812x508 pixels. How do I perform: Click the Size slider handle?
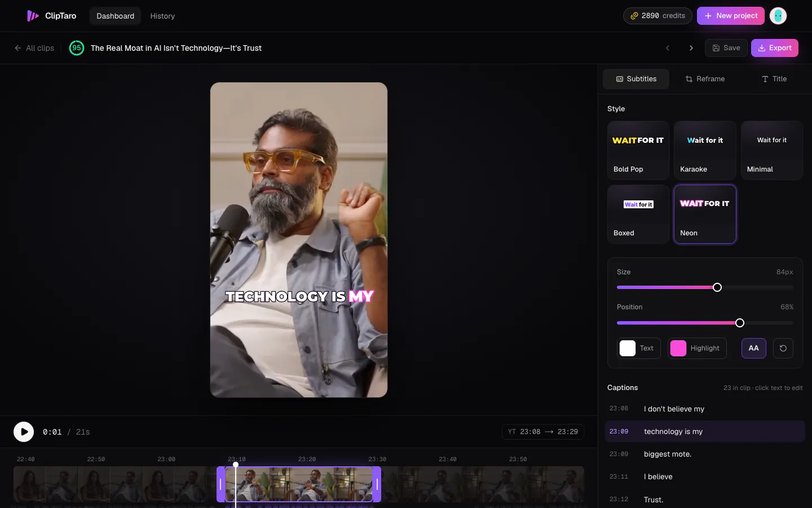click(717, 287)
